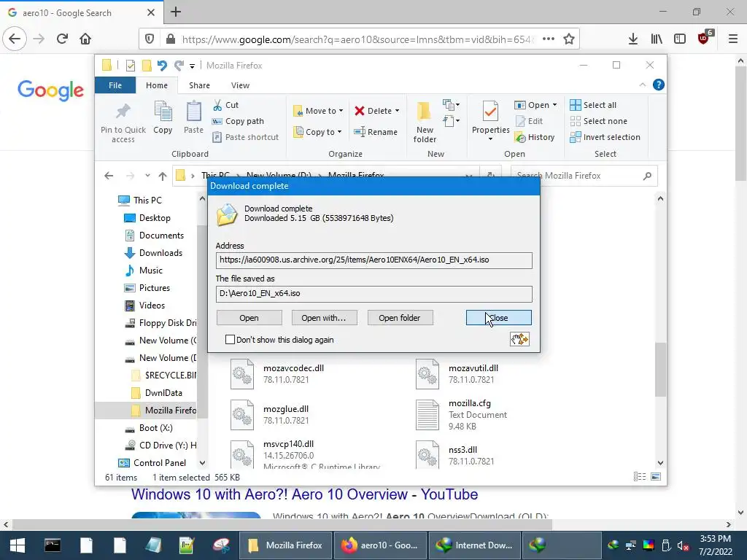Image resolution: width=747 pixels, height=560 pixels.
Task: Switch to Home ribbon tab
Action: [157, 85]
